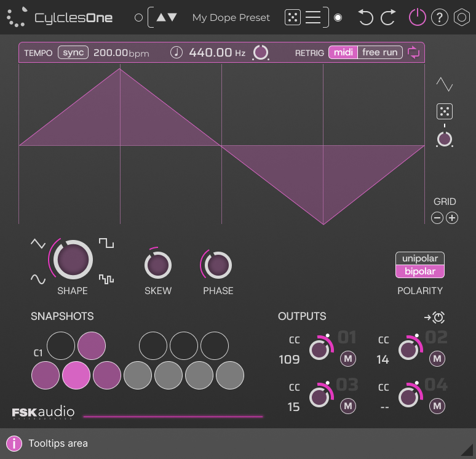Image resolution: width=476 pixels, height=459 pixels.
Task: Click the square wave shape icon
Action: [106, 244]
